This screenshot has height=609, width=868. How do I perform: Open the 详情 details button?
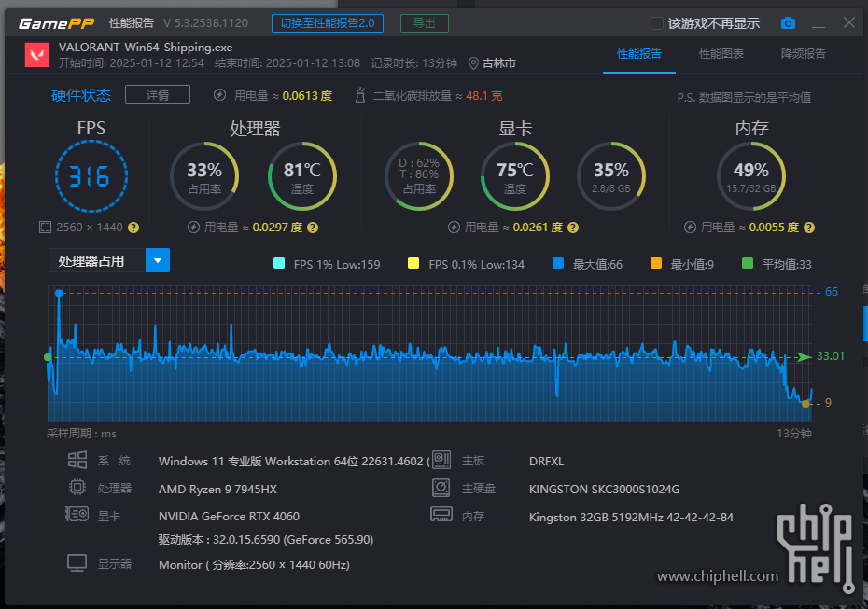pos(158,94)
